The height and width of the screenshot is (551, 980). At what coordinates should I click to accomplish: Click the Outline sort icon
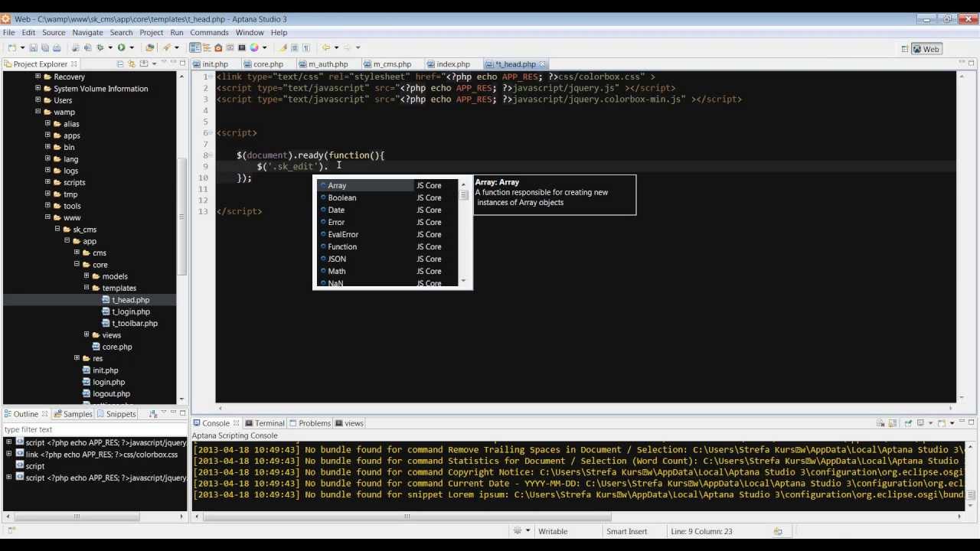tap(153, 414)
